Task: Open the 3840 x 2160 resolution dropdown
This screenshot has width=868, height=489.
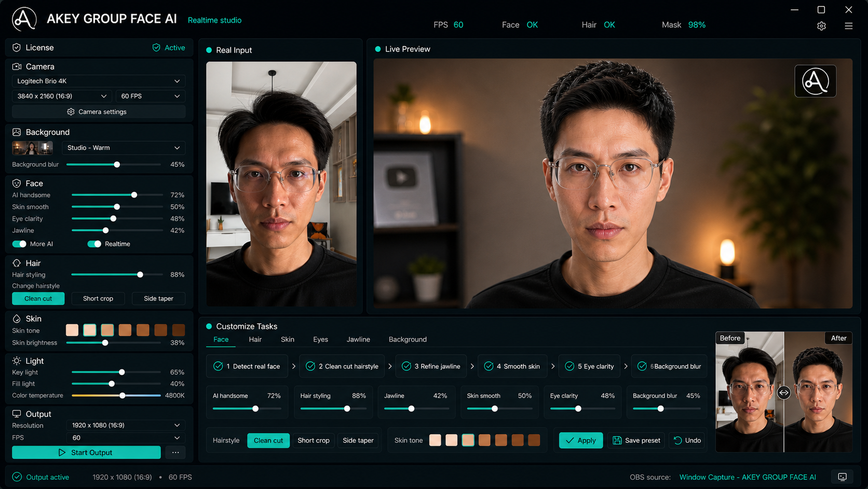Action: pos(61,96)
